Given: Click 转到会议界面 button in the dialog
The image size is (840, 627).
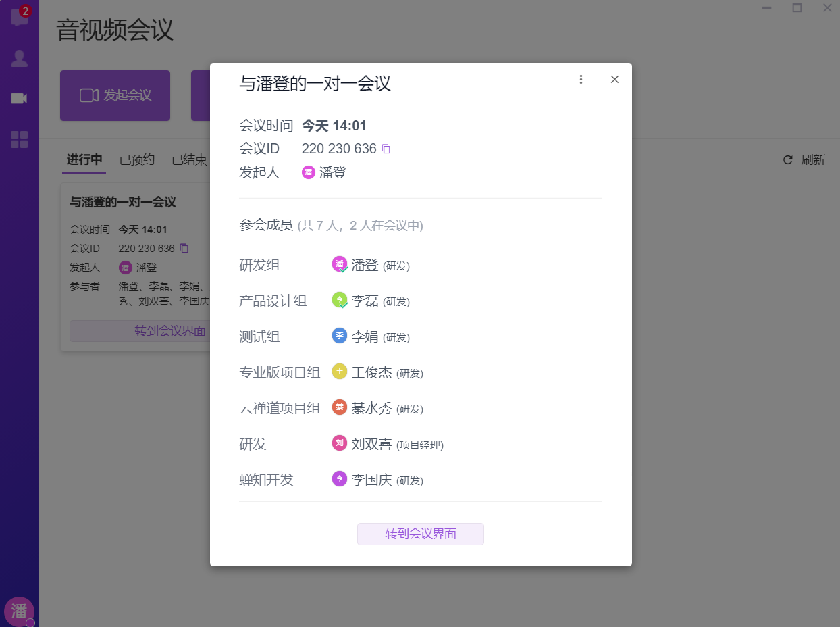Looking at the screenshot, I should 420,534.
